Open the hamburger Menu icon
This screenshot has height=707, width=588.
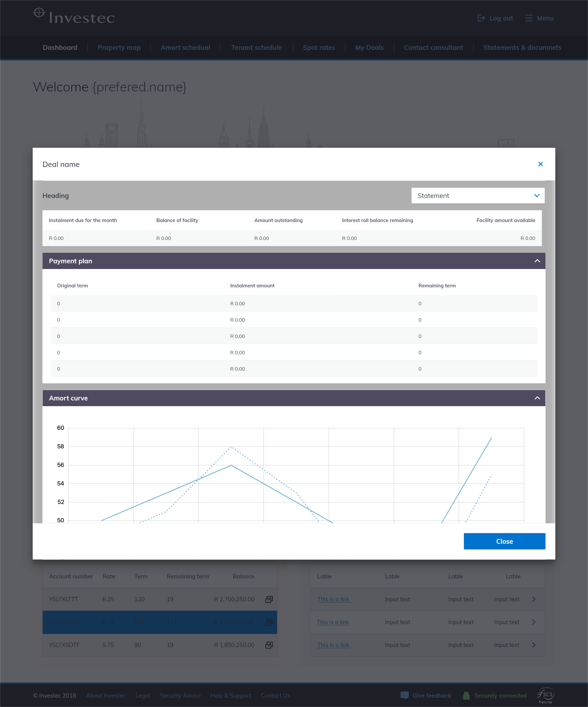528,18
